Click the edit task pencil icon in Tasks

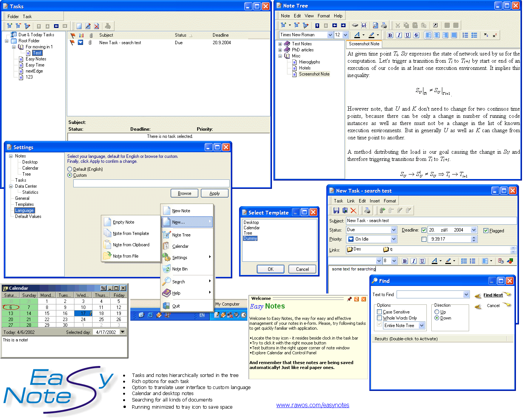(88, 26)
